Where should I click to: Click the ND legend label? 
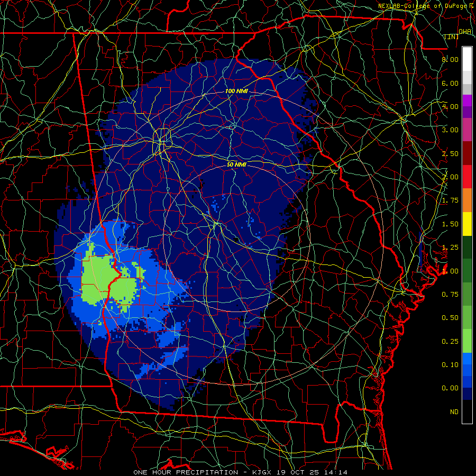pyautogui.click(x=454, y=412)
